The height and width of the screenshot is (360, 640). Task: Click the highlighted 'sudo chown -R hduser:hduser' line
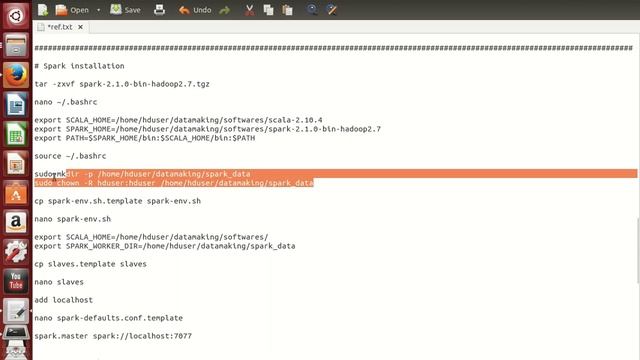pyautogui.click(x=174, y=183)
